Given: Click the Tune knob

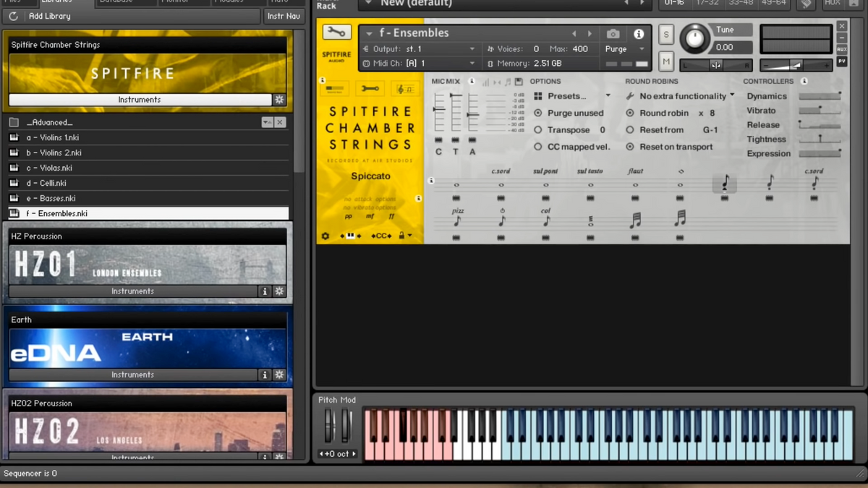Looking at the screenshot, I should pos(694,39).
